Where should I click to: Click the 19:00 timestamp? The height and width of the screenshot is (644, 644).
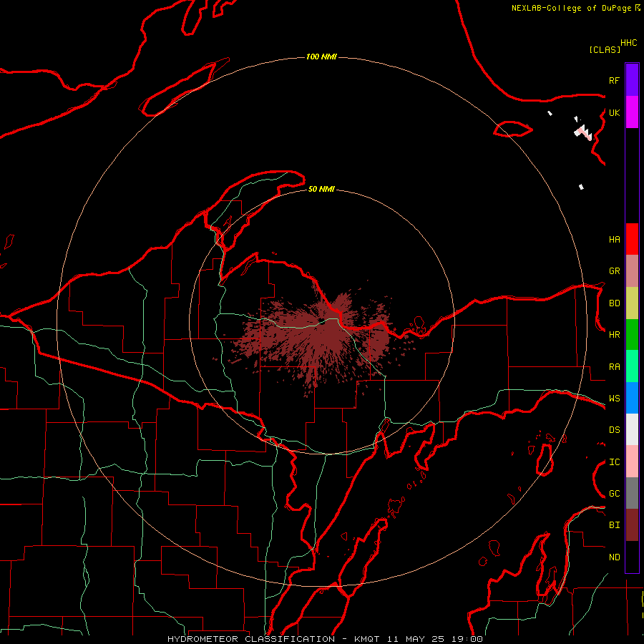click(x=467, y=639)
